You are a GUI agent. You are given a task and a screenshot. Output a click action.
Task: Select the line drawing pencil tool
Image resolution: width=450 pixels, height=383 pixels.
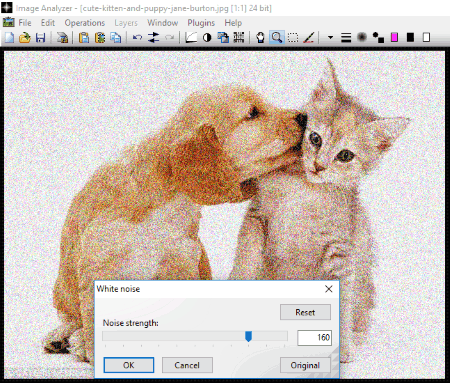309,37
